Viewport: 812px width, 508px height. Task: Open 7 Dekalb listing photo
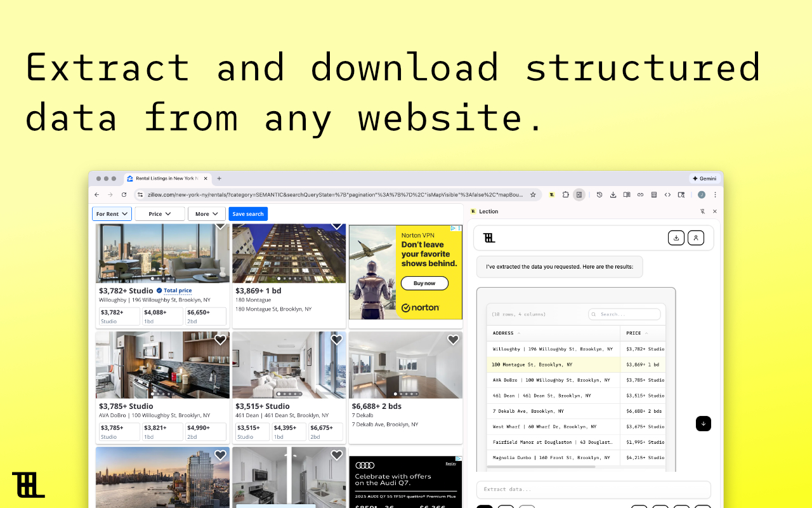[405, 365]
